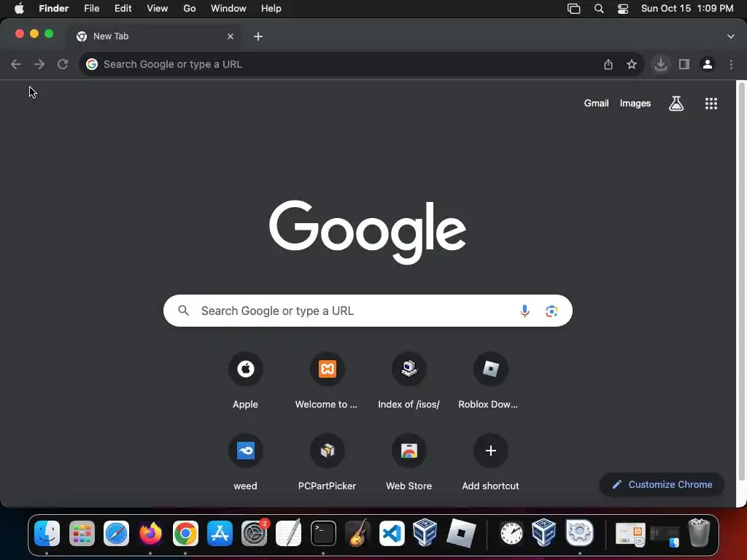Open the Roblox Download shortcut
The image size is (747, 560).
click(490, 381)
